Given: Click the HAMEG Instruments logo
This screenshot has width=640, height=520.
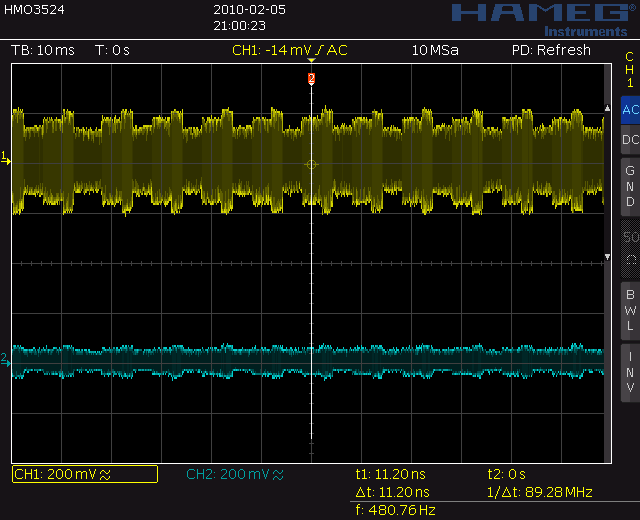Looking at the screenshot, I should pos(545,20).
